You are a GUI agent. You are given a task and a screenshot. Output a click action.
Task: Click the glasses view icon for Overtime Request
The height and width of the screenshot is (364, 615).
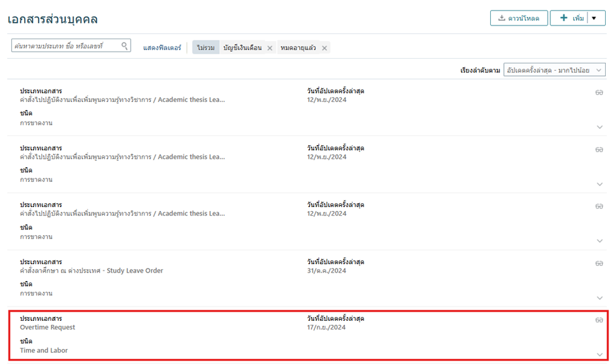599,320
